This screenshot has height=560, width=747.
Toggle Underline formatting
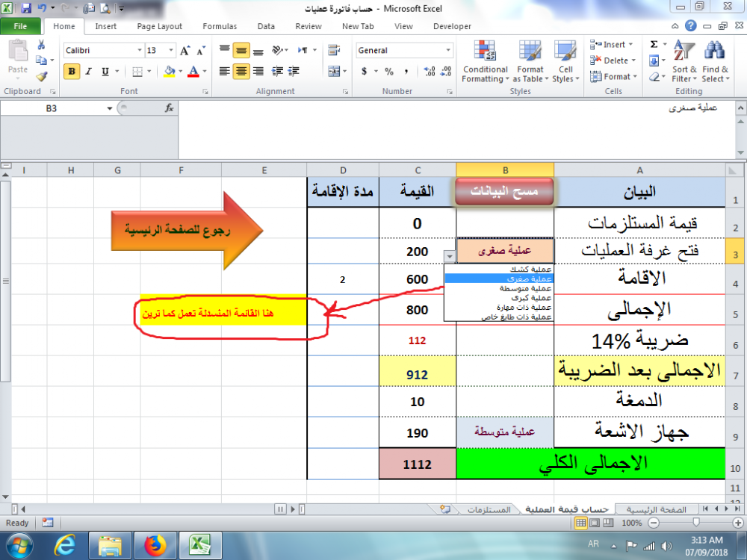coord(105,72)
